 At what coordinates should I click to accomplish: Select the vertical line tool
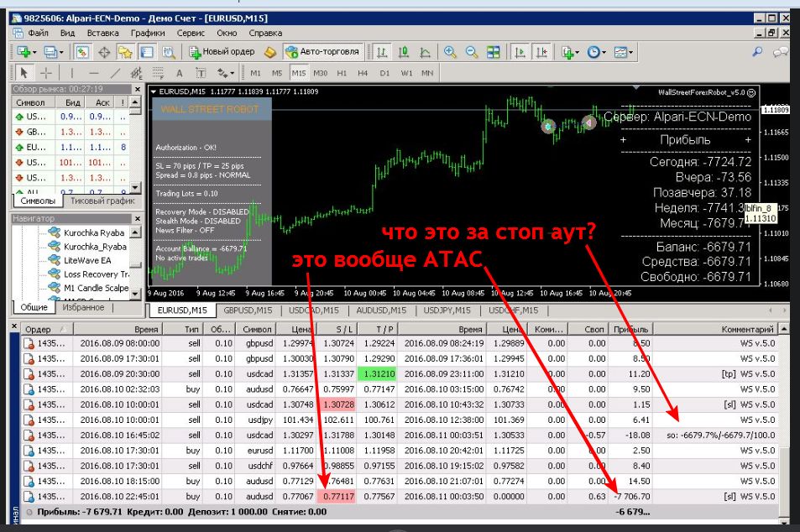pyautogui.click(x=72, y=73)
